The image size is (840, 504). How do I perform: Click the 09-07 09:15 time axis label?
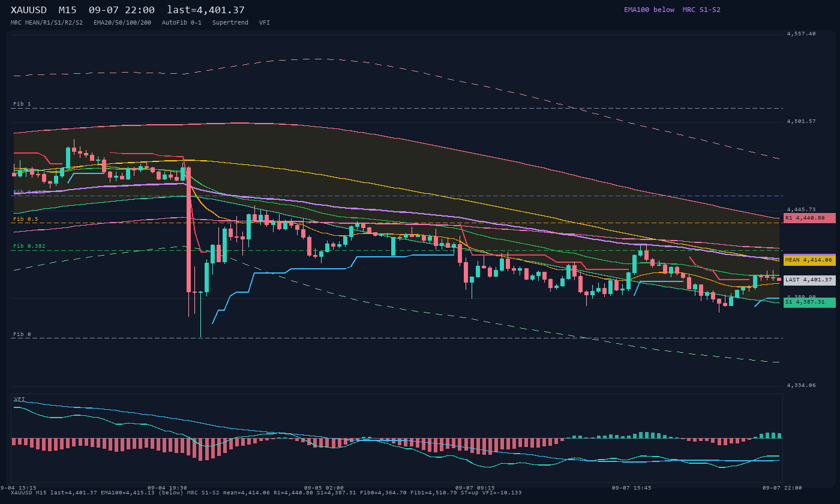tap(475, 488)
